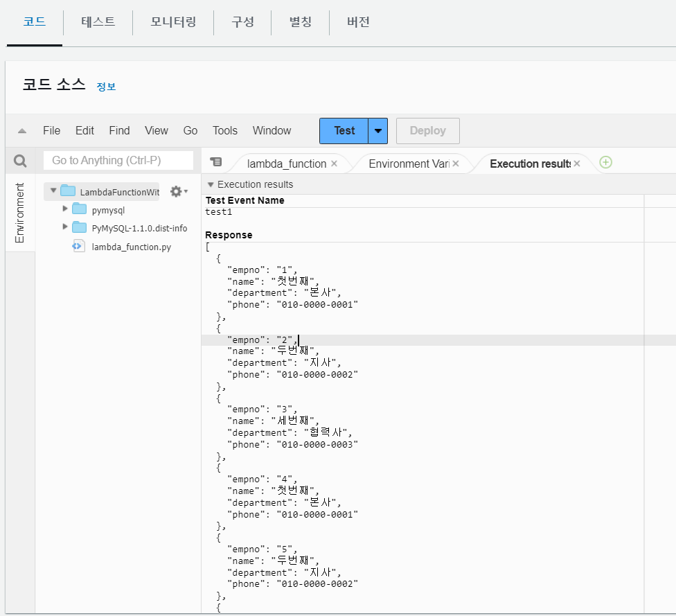This screenshot has height=616, width=676.
Task: Switch to the 코드 tab
Action: pyautogui.click(x=35, y=21)
